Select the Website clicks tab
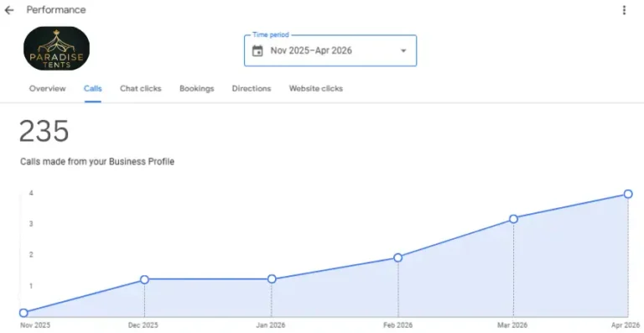This screenshot has height=333, width=644. [x=316, y=89]
